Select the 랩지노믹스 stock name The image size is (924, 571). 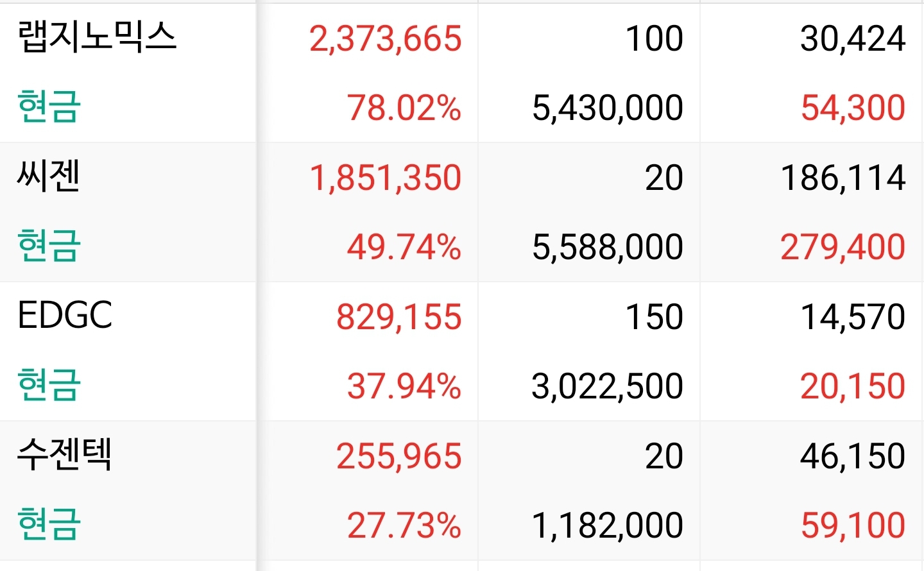coord(97,37)
